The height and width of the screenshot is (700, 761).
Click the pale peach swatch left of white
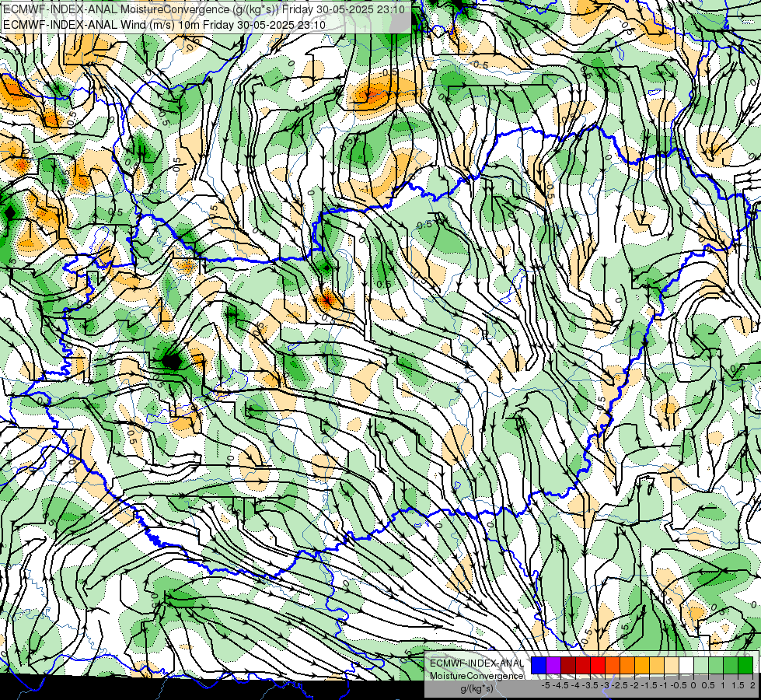[x=672, y=665]
